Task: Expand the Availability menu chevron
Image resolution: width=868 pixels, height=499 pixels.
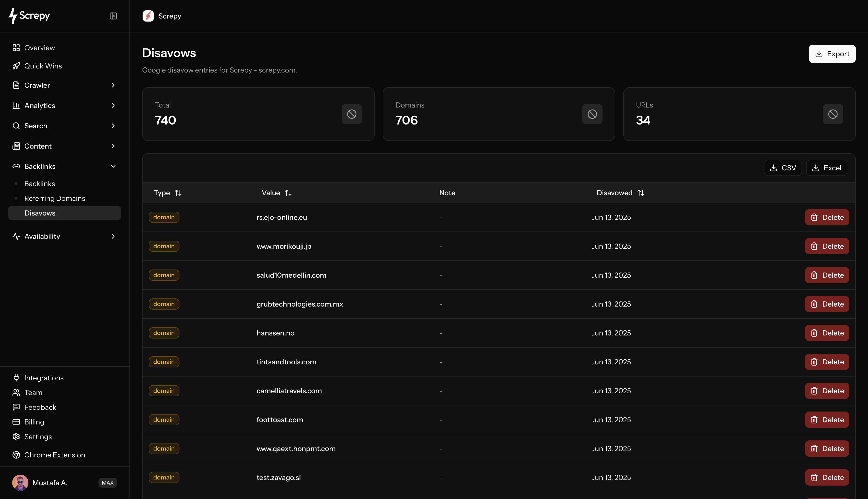Action: (113, 236)
